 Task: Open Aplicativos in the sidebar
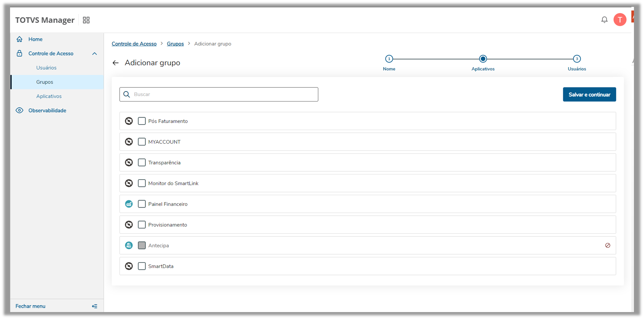tap(49, 96)
